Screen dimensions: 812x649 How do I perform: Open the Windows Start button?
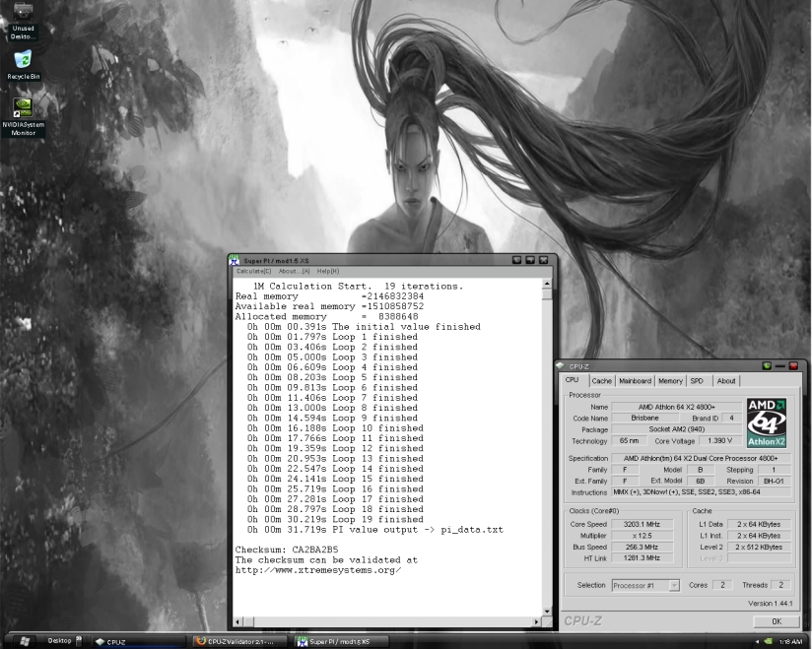pos(23,641)
